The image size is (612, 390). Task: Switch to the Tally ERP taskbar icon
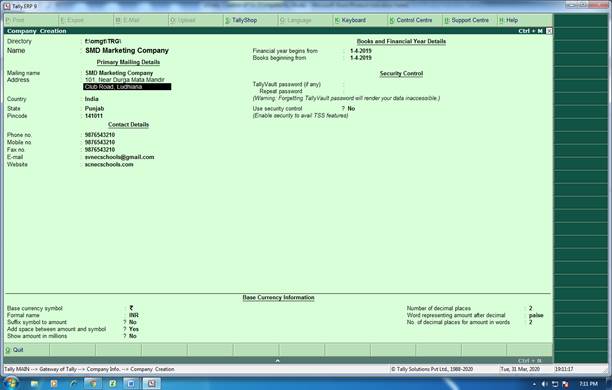click(151, 384)
